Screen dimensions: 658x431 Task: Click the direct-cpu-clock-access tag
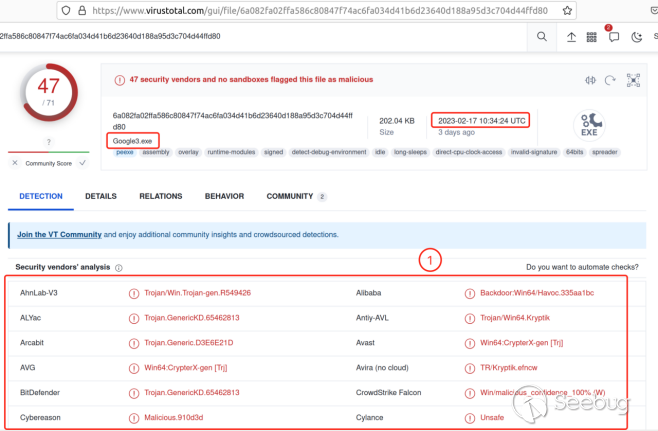click(469, 152)
